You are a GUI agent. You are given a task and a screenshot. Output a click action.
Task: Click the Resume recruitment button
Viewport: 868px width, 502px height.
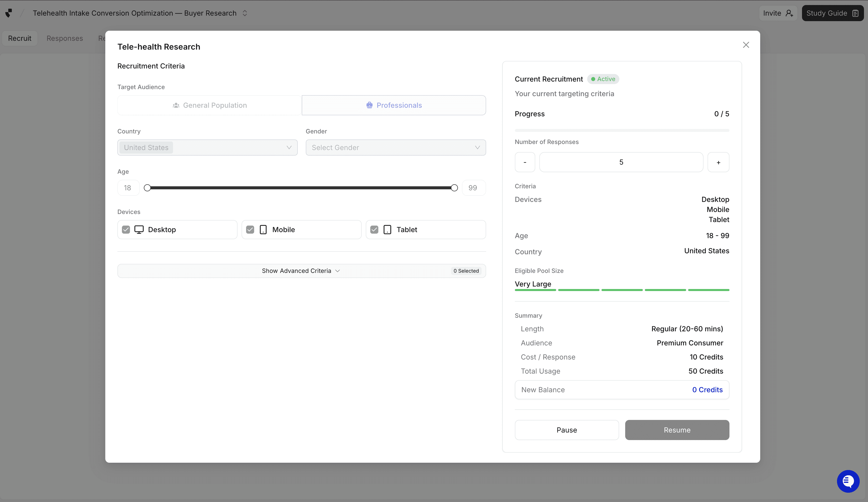pos(677,430)
